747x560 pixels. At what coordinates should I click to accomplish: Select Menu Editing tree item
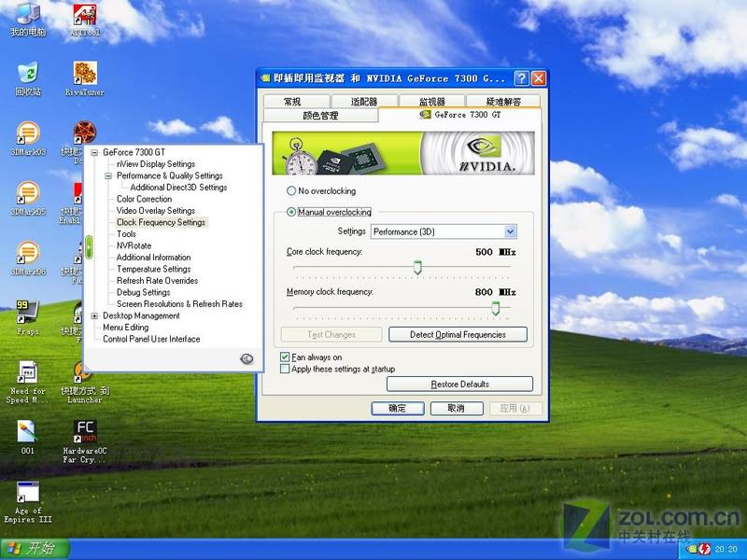(x=126, y=328)
